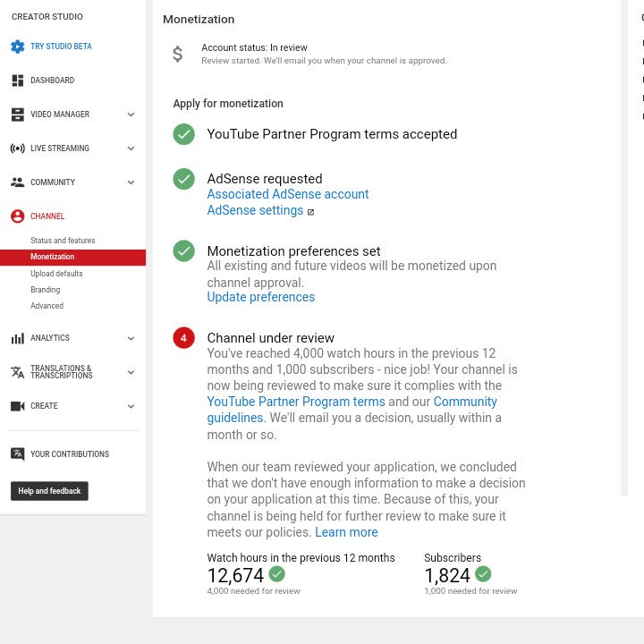Click the 12,674 watch hours value
The image size is (644, 644).
click(235, 575)
